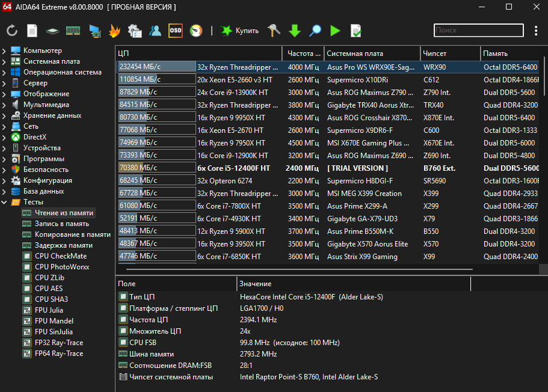Select the Запись в память test

61,224
